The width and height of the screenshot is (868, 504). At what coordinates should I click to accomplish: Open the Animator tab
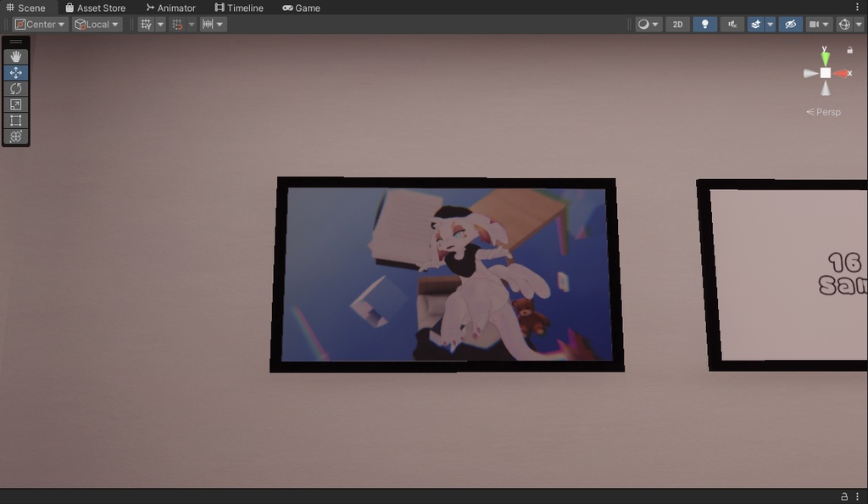point(170,8)
